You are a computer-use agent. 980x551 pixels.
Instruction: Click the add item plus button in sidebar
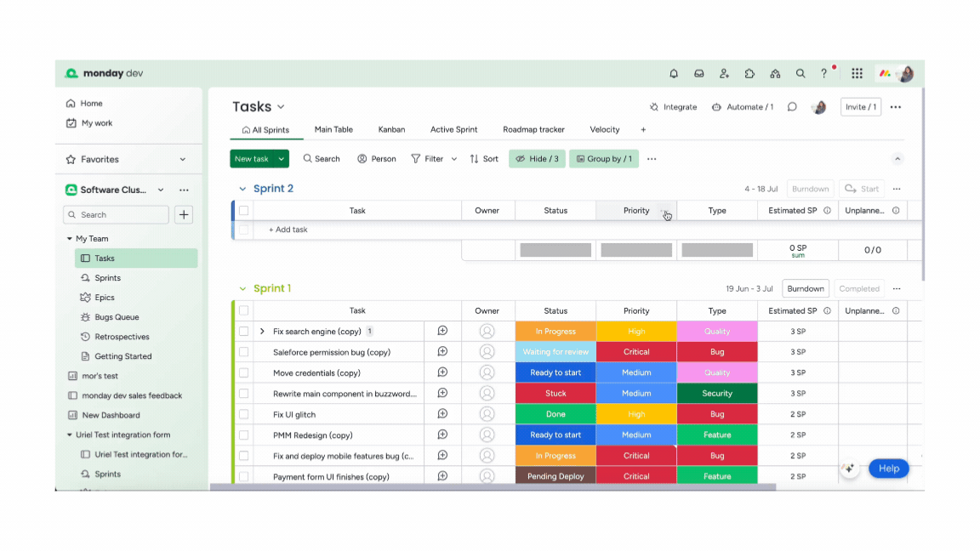tap(184, 215)
